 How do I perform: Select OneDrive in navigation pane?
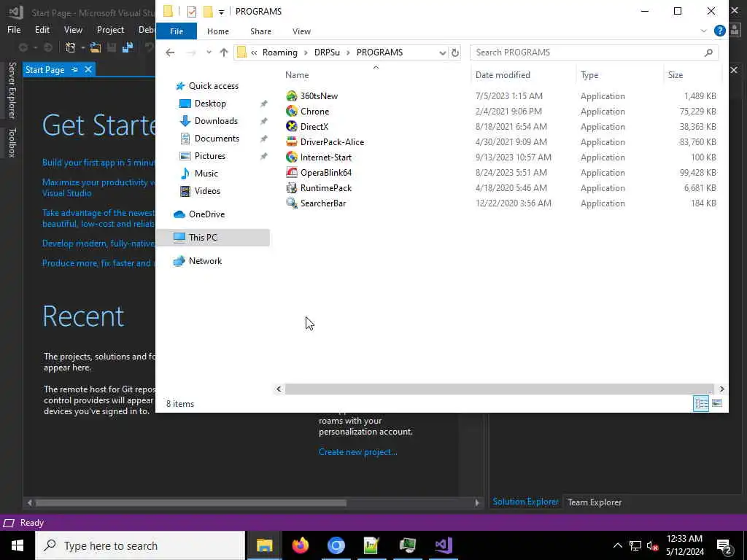click(x=206, y=214)
